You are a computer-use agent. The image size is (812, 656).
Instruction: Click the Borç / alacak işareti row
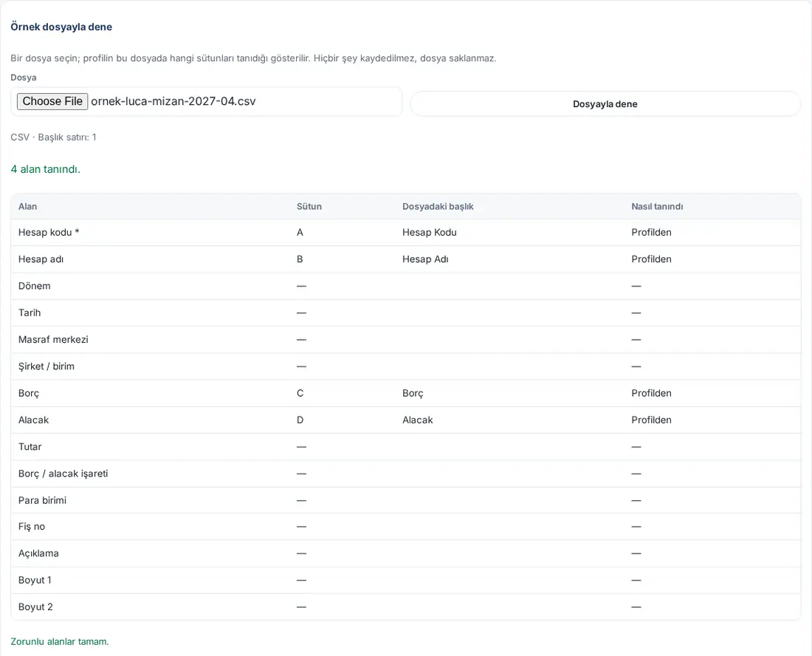405,474
